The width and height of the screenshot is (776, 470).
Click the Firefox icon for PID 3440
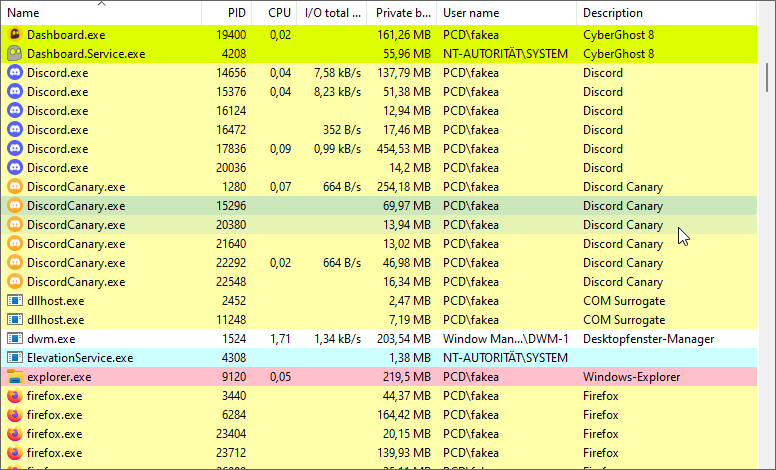point(15,396)
